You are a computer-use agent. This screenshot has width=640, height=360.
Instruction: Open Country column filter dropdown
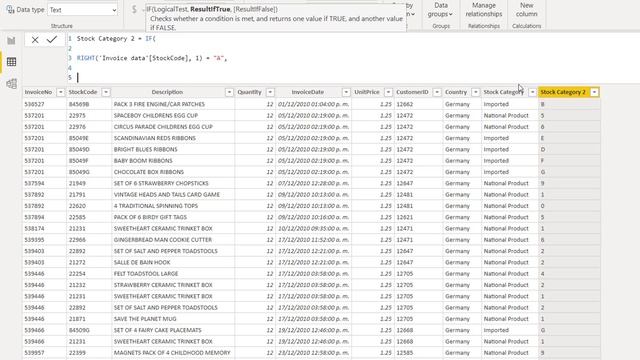[x=475, y=92]
